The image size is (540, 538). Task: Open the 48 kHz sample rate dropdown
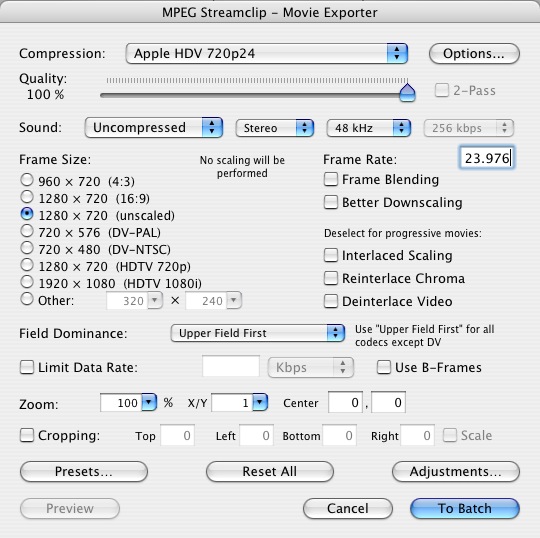click(x=368, y=128)
